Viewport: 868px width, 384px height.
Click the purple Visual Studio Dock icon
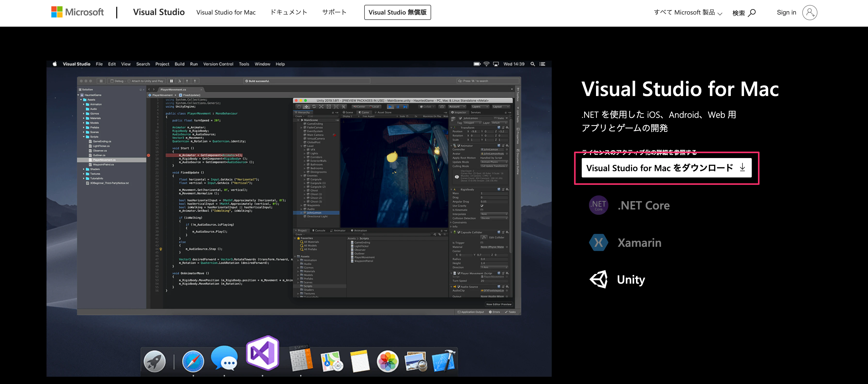tap(263, 353)
